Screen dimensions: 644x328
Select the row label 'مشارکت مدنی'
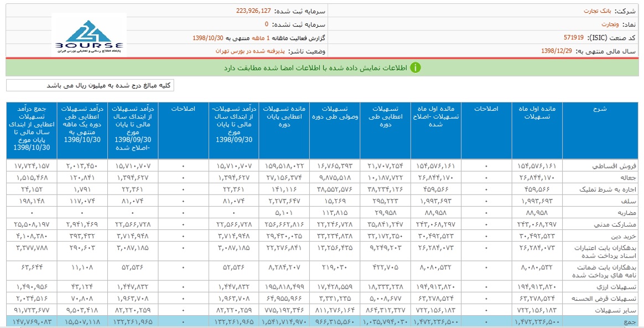click(x=615, y=225)
